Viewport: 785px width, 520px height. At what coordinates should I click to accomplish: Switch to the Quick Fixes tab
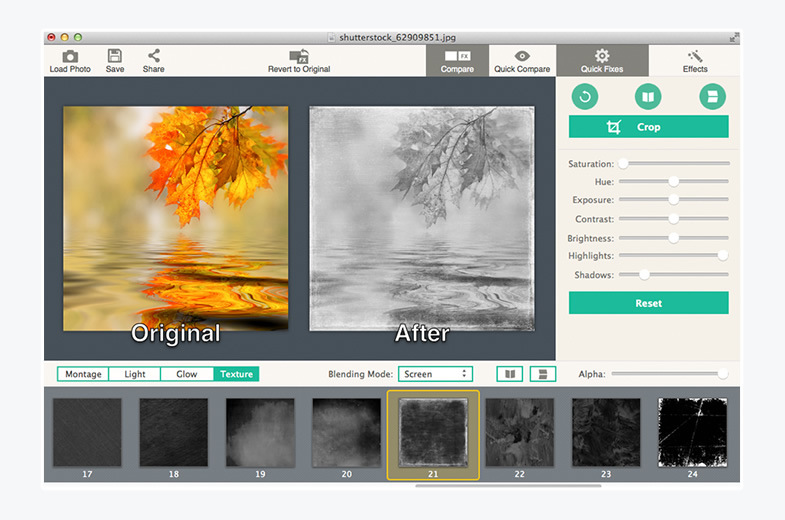[x=602, y=60]
